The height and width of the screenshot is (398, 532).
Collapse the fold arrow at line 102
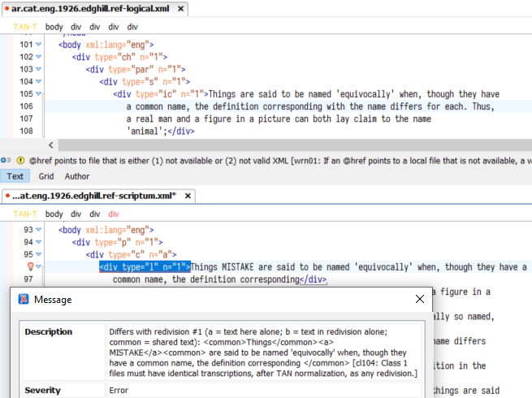point(38,57)
